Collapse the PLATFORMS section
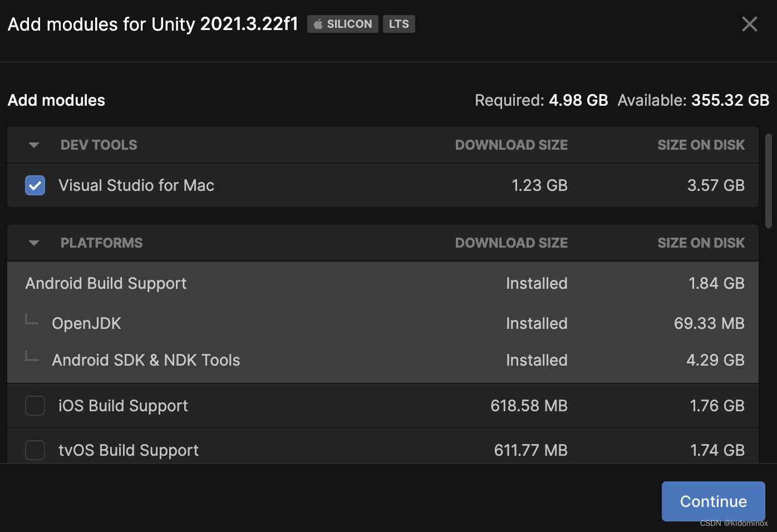The height and width of the screenshot is (532, 777). pos(34,243)
